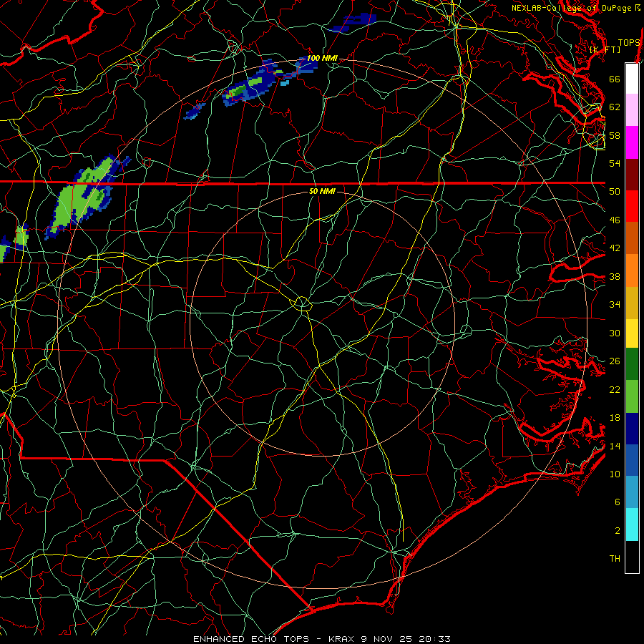Click the "TH" threshold label
The width and height of the screenshot is (644, 644).
pyautogui.click(x=615, y=559)
